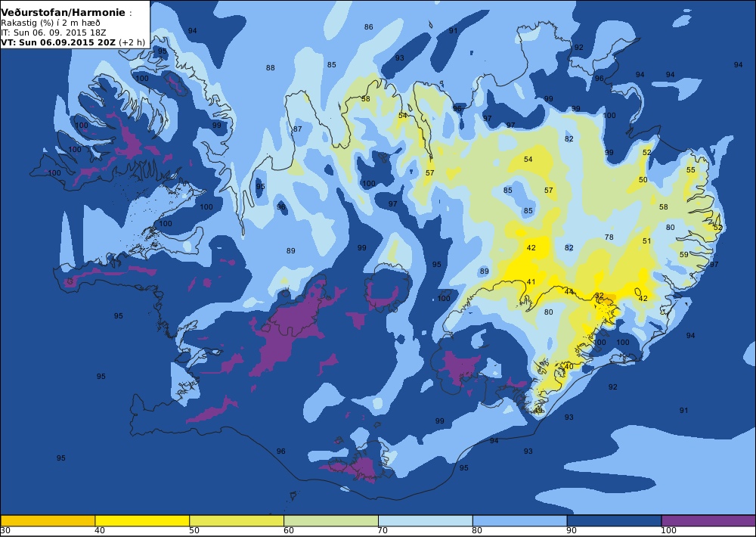
Task: Click the 'Rakastig (%) í 2 m hæð' label
Action: (x=51, y=23)
